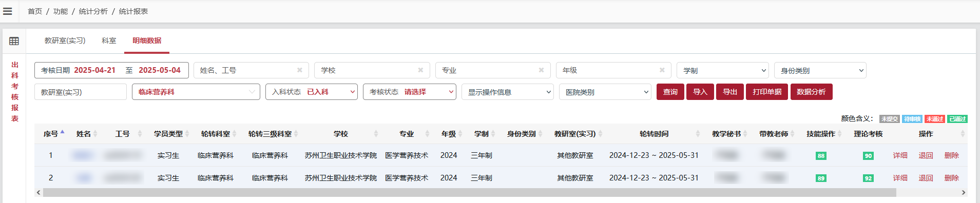The width and height of the screenshot is (980, 203).
Task: Click the 导出 button
Action: pos(730,92)
